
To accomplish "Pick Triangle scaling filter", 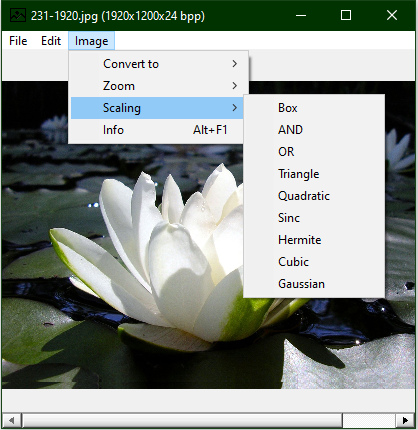I will (314, 174).
